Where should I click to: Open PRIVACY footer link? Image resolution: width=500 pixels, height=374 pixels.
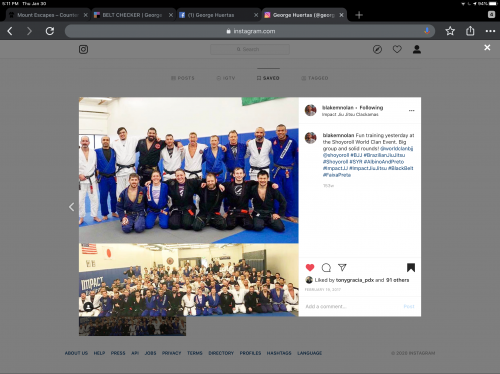[x=171, y=353]
